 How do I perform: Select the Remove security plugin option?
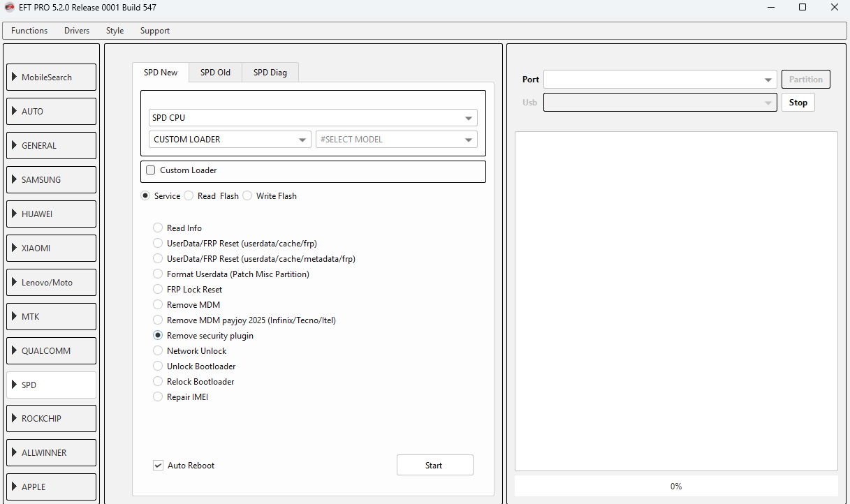coord(203,336)
